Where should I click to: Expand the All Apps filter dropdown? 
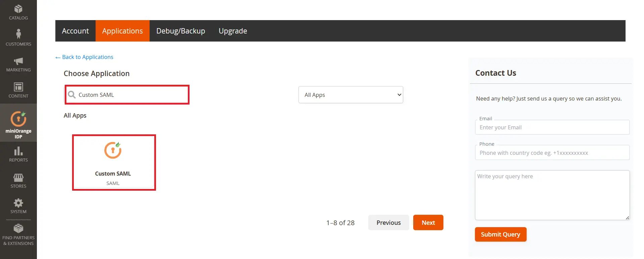(351, 95)
